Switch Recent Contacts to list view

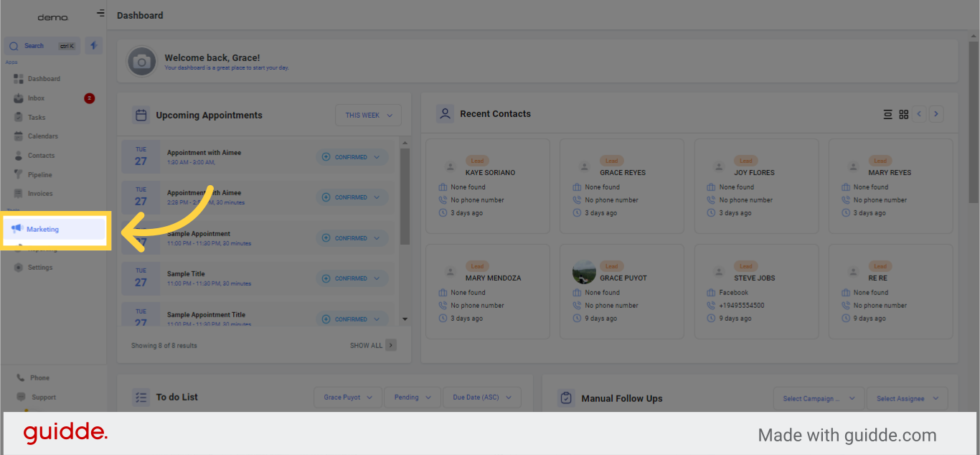point(887,114)
